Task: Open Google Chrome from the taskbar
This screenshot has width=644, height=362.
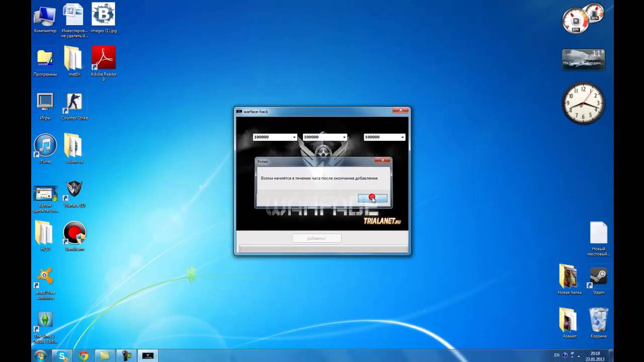Action: (x=84, y=356)
